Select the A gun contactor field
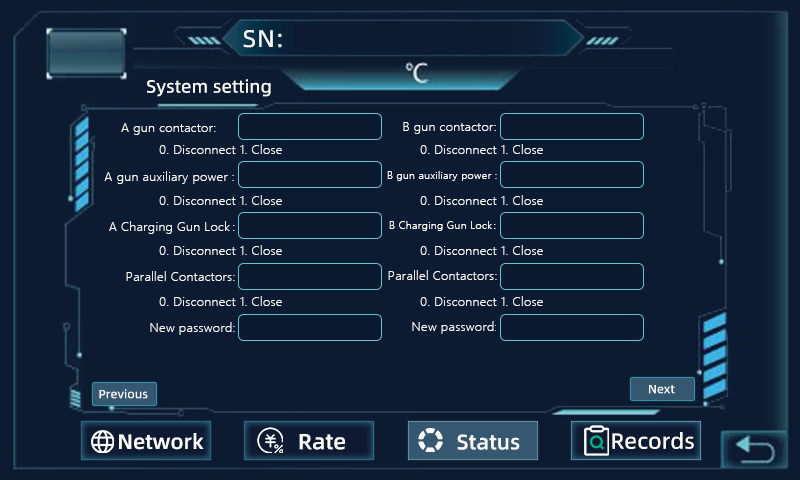Image resolution: width=800 pixels, height=480 pixels. 310,127
